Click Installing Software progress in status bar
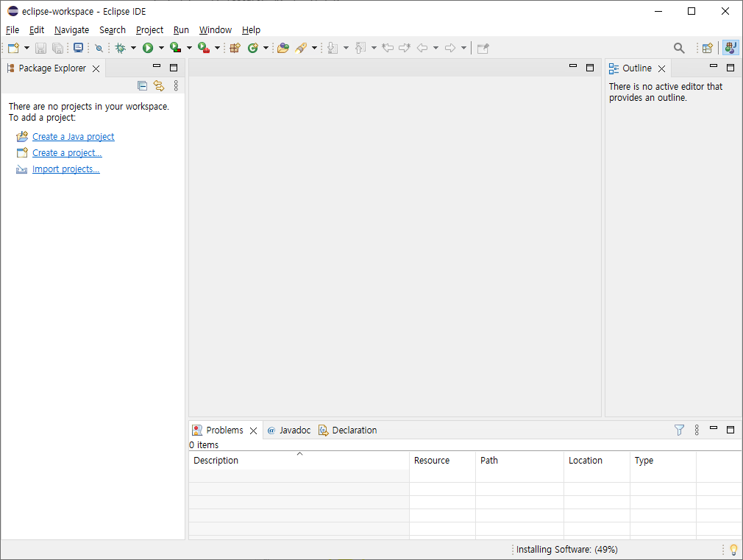743x560 pixels. point(566,550)
